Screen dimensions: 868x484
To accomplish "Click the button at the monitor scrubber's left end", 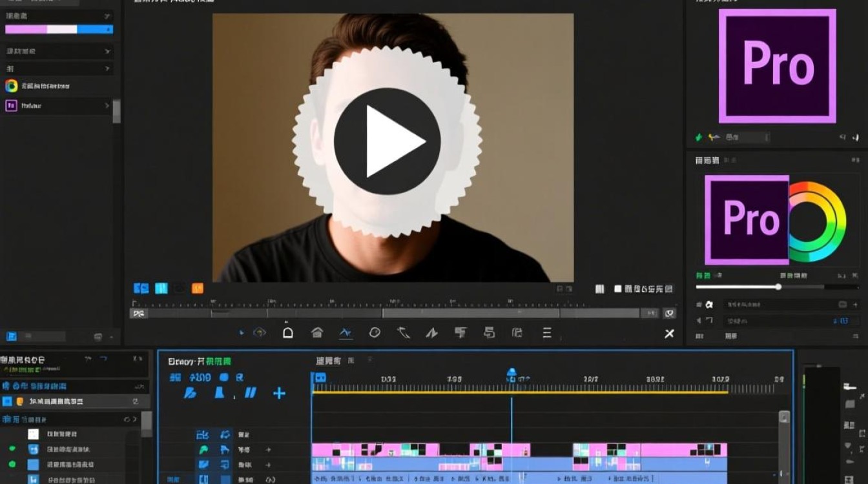I will point(138,313).
